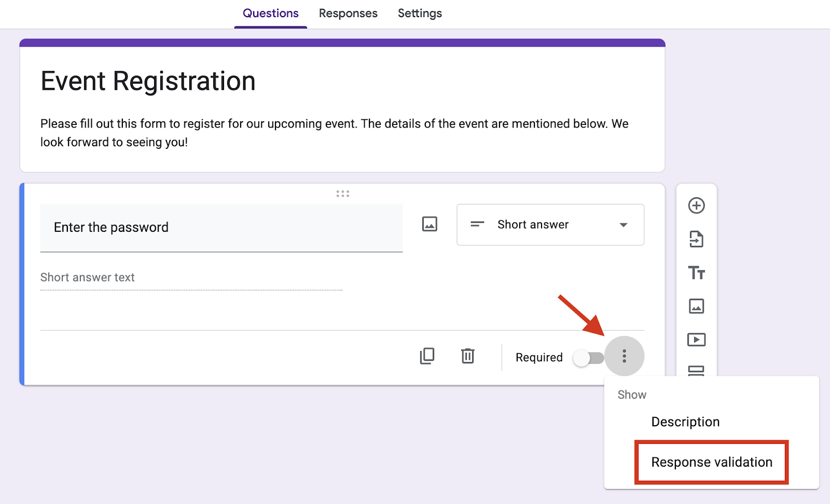Add image to the question
The width and height of the screenshot is (830, 504).
(x=430, y=224)
